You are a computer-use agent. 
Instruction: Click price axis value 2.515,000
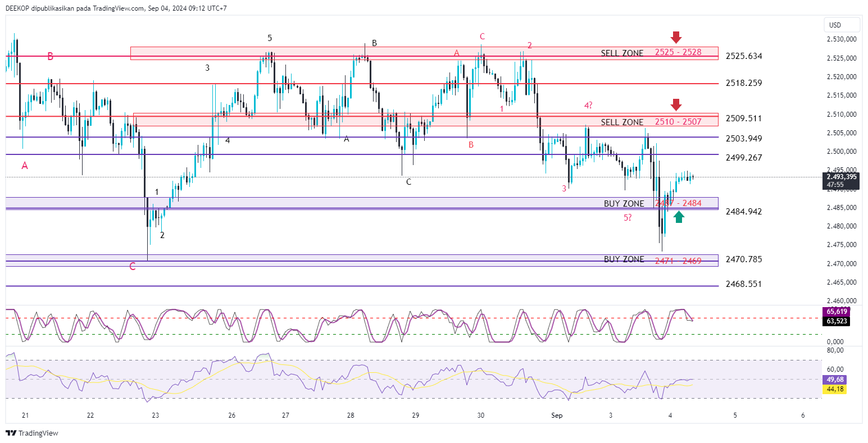coord(842,95)
